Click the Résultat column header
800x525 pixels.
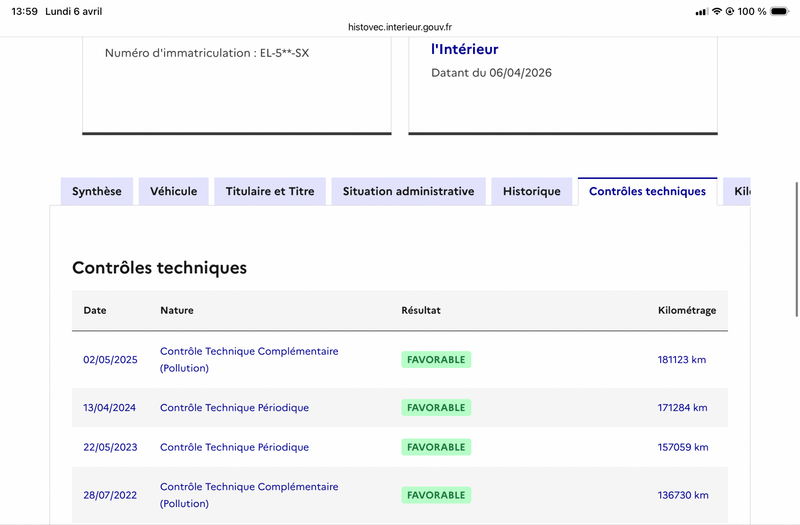[421, 310]
